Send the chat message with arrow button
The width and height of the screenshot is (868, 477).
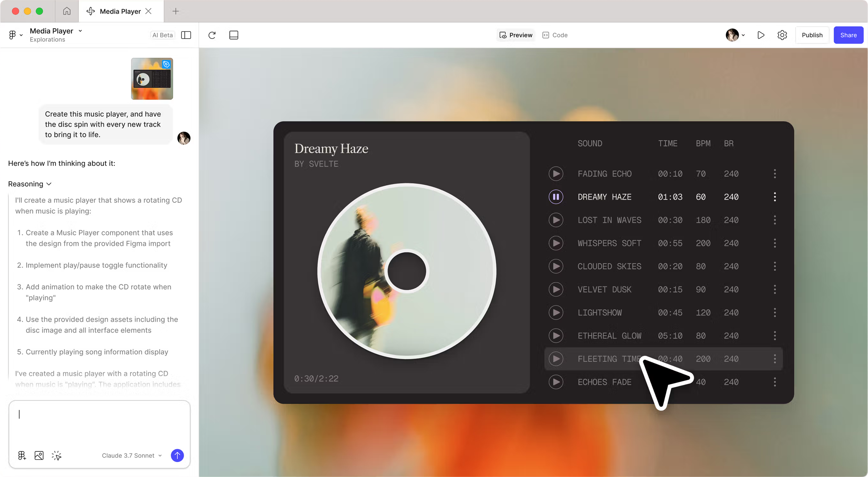177,455
